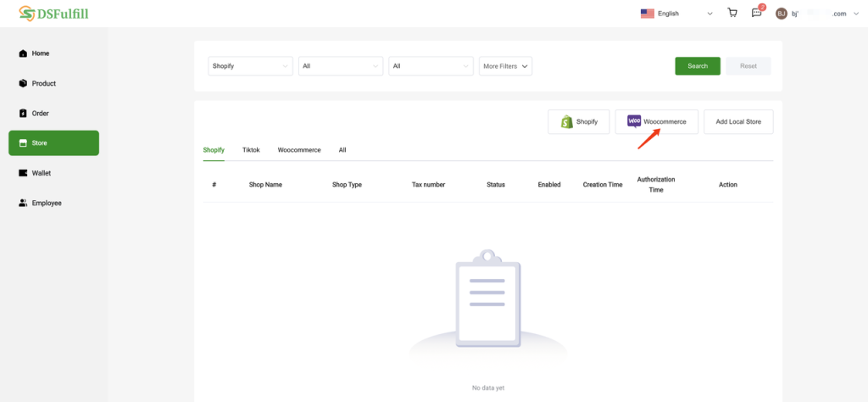
Task: Connect a store via Woocommerce button
Action: (657, 122)
